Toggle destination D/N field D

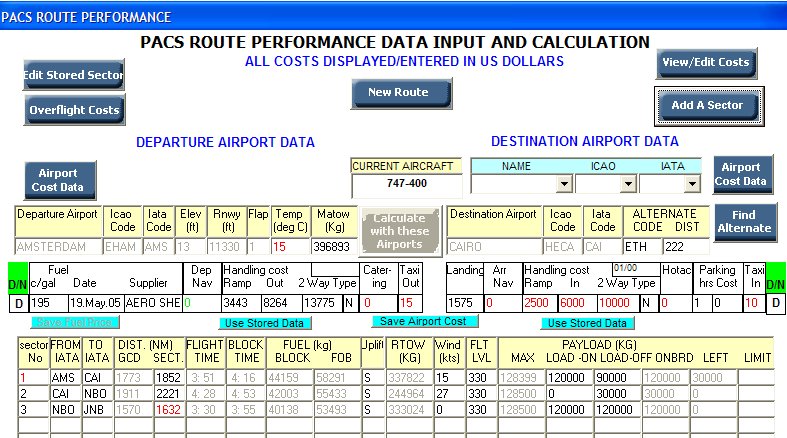coord(776,303)
